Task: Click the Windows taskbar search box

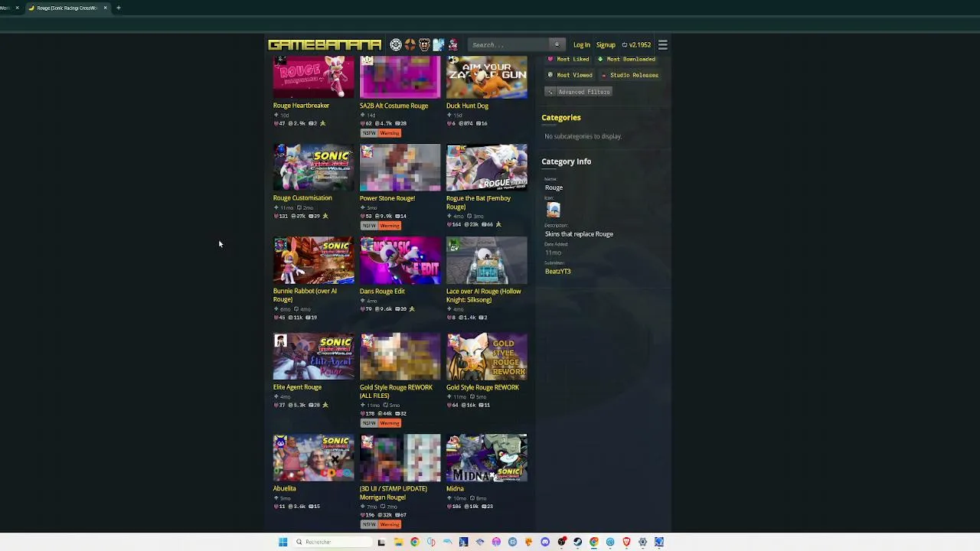Action: coord(332,542)
